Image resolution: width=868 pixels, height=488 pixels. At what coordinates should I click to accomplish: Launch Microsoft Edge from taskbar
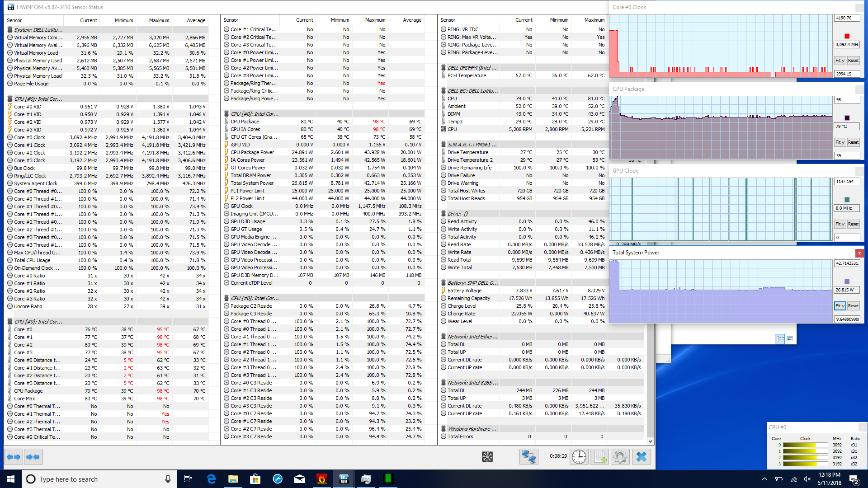pyautogui.click(x=211, y=479)
